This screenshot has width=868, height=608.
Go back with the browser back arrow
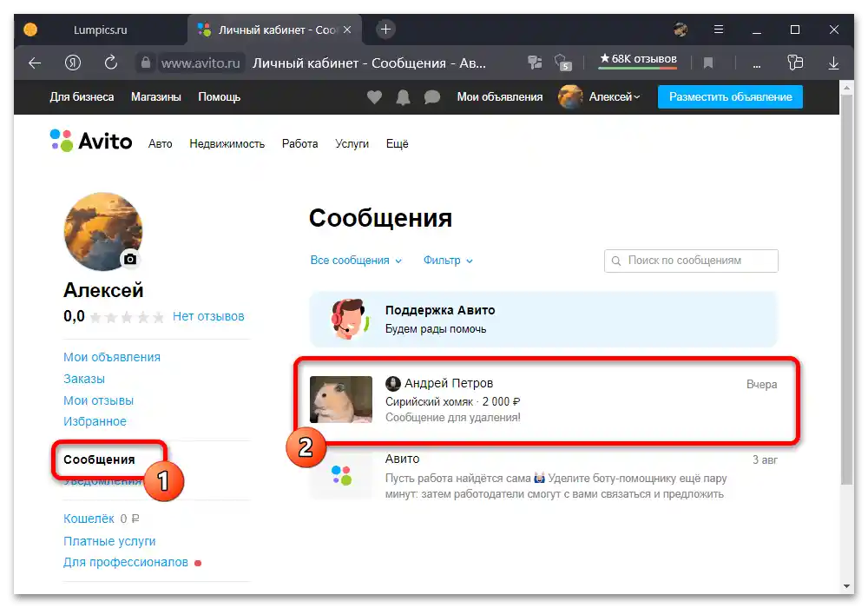point(35,63)
